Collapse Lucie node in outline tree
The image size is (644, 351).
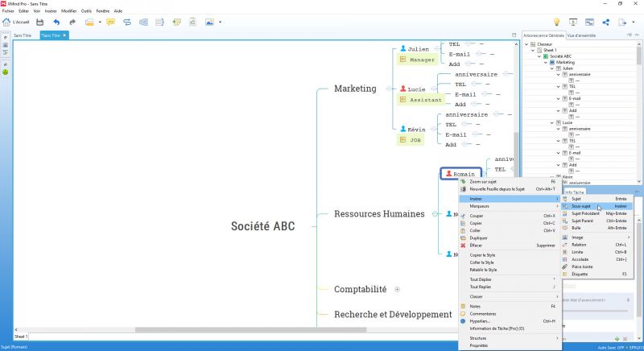[552, 122]
